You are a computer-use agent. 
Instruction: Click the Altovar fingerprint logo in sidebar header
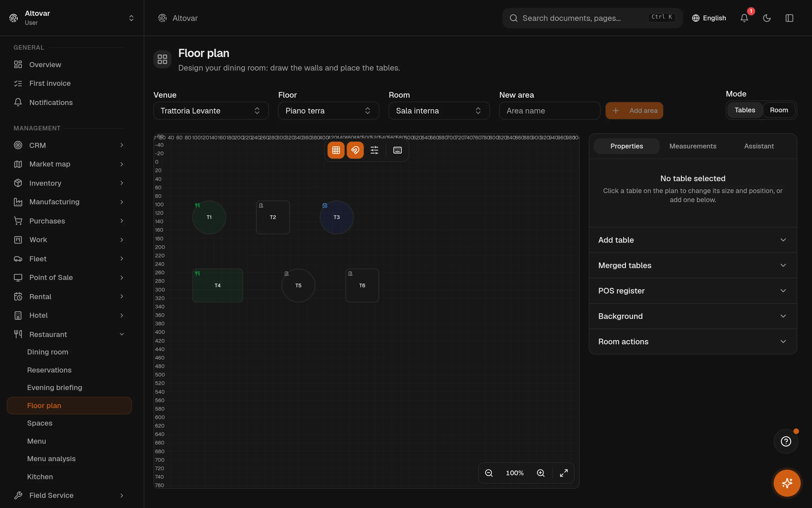coord(14,18)
